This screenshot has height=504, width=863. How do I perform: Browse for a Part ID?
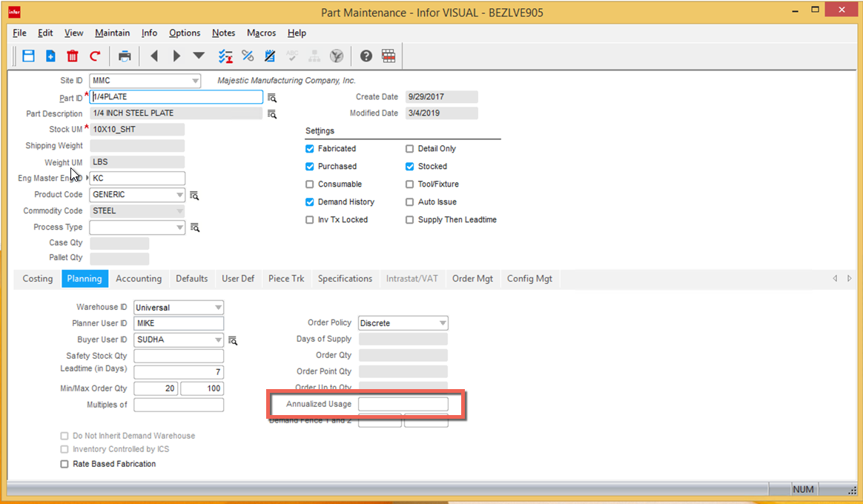(x=272, y=98)
